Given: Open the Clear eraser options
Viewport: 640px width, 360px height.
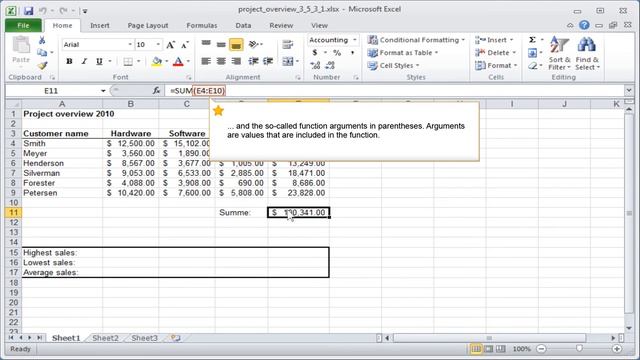Looking at the screenshot, I should pyautogui.click(x=532, y=65).
